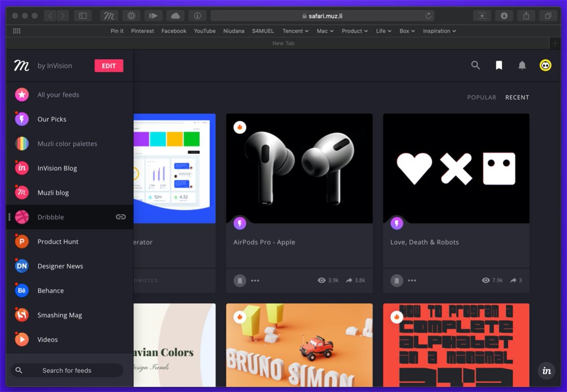Show all tabs overview in Safari
This screenshot has width=567, height=392.
548,16
